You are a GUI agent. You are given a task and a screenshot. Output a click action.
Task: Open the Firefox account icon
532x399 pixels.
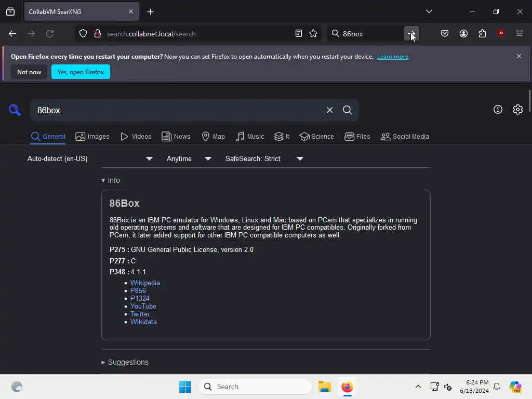(x=463, y=34)
